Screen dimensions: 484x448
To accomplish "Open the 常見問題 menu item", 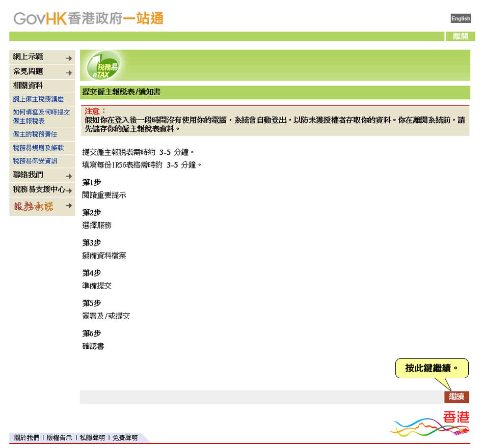I will [x=28, y=72].
